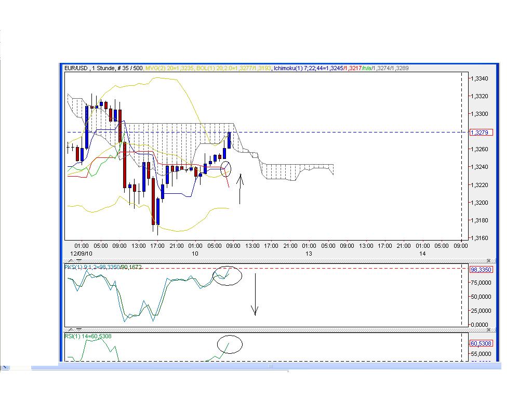Click the 60,5308 value box beside the RSI pane
Screen dimensions: 532x399
pos(481,343)
